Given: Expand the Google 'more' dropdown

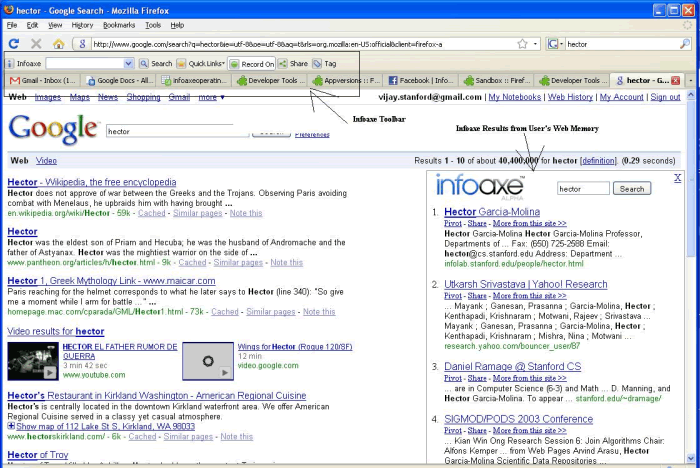Looking at the screenshot, I should (211, 97).
